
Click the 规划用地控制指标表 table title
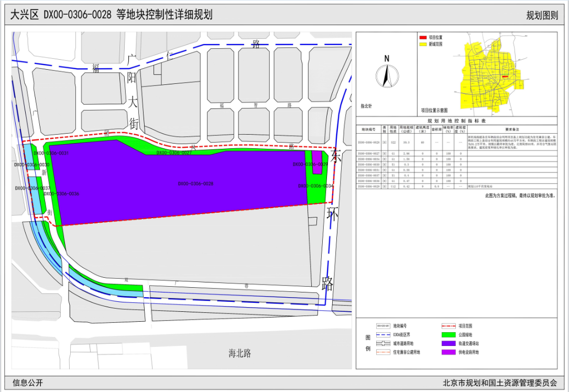pos(456,121)
